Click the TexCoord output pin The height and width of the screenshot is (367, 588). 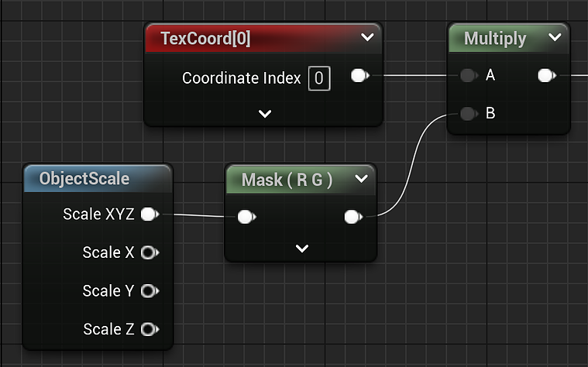360,75
